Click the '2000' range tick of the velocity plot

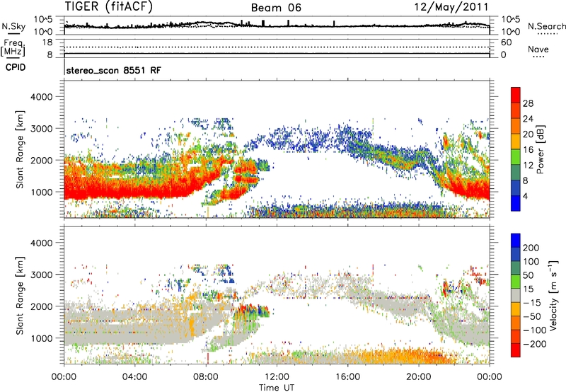[42, 306]
